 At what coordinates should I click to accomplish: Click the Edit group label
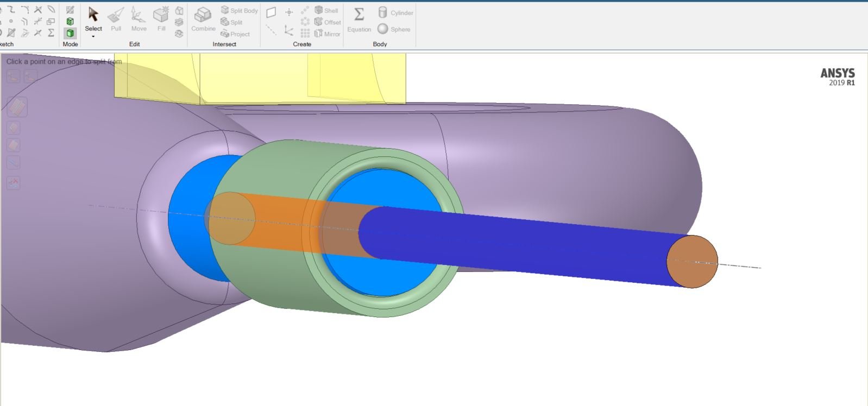pyautogui.click(x=134, y=44)
